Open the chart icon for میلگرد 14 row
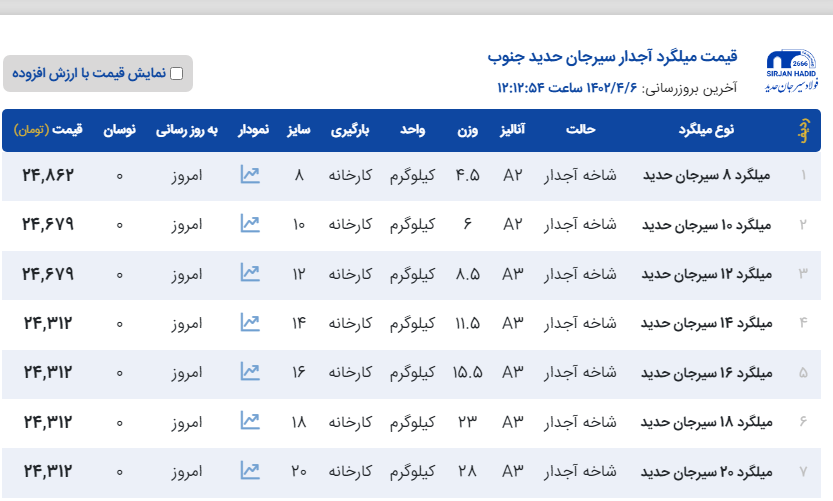Image resolution: width=833 pixels, height=501 pixels. [x=250, y=323]
